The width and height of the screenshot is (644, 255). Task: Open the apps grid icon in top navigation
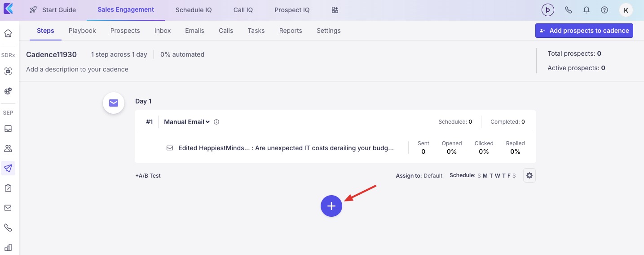(335, 10)
